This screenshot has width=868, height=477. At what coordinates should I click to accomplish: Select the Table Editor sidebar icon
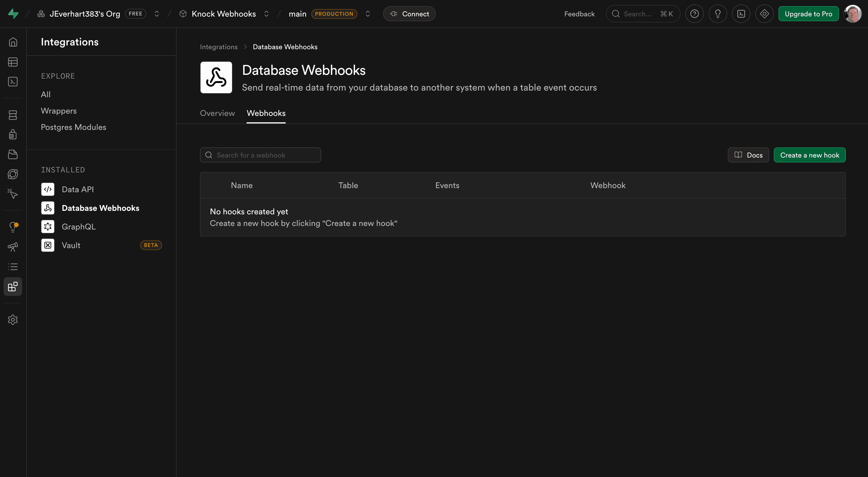13,62
